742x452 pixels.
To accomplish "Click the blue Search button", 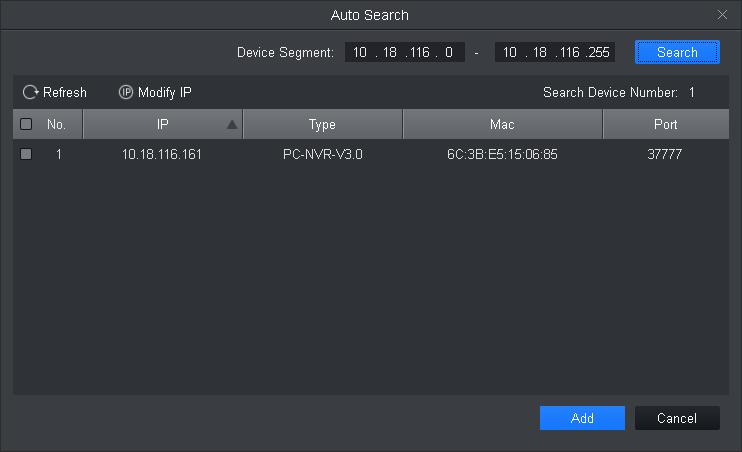I will pos(677,52).
